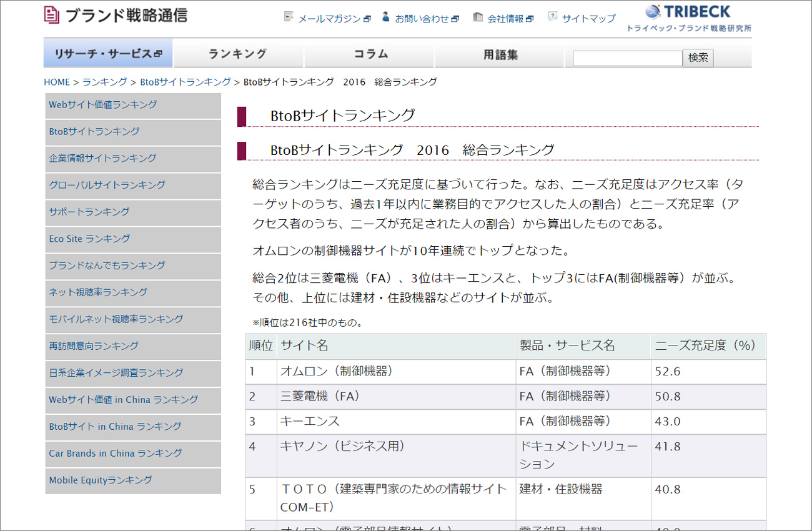This screenshot has width=812, height=531.
Task: Click the キーエンス table cell
Action: 397,422
